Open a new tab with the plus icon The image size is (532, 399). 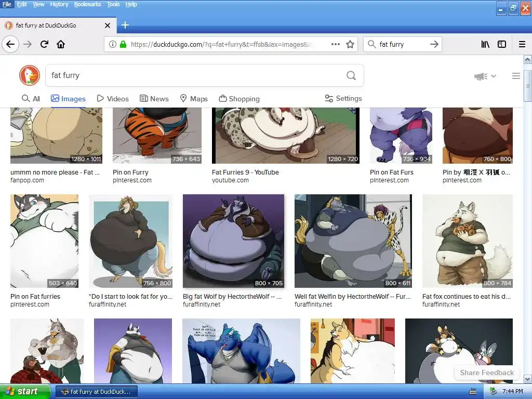click(125, 25)
